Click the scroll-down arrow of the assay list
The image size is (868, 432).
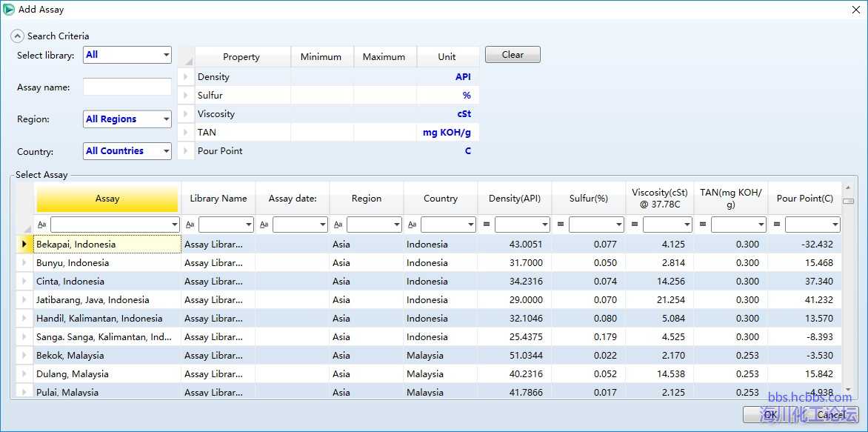click(x=848, y=390)
